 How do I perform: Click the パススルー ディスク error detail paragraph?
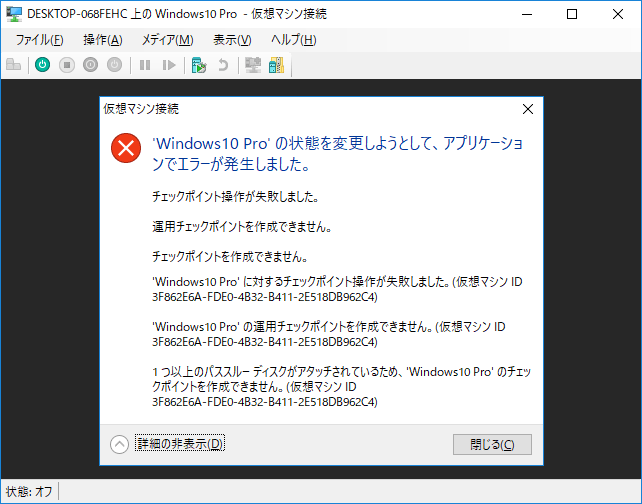[x=341, y=387]
